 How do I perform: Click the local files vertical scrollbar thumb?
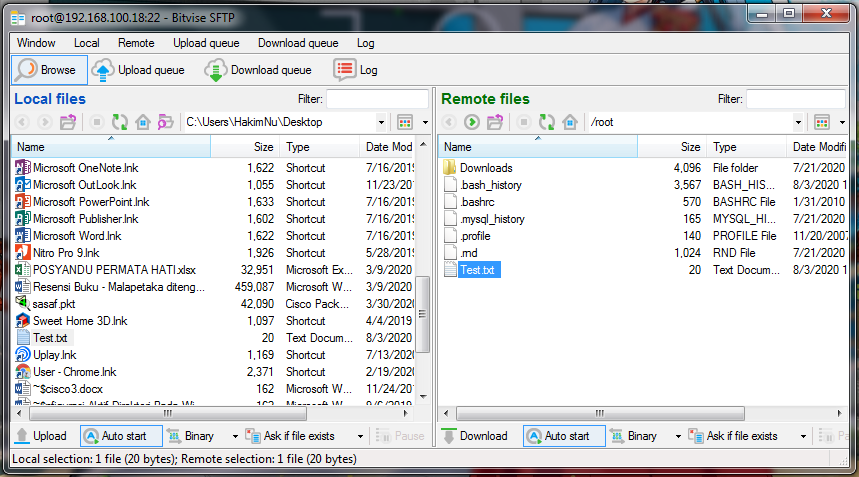pos(422,314)
